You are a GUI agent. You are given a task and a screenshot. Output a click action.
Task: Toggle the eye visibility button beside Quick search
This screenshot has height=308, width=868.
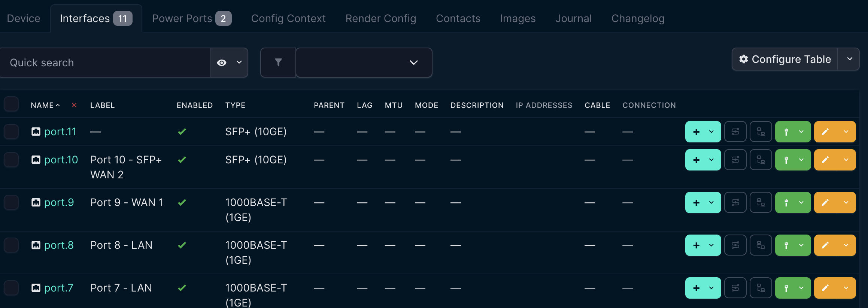[x=222, y=63]
